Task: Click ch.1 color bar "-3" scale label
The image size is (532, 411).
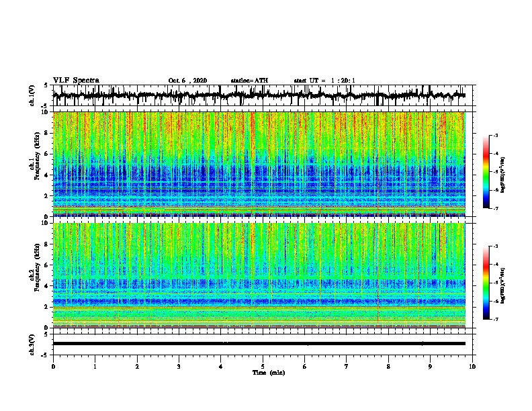Action: click(x=496, y=135)
